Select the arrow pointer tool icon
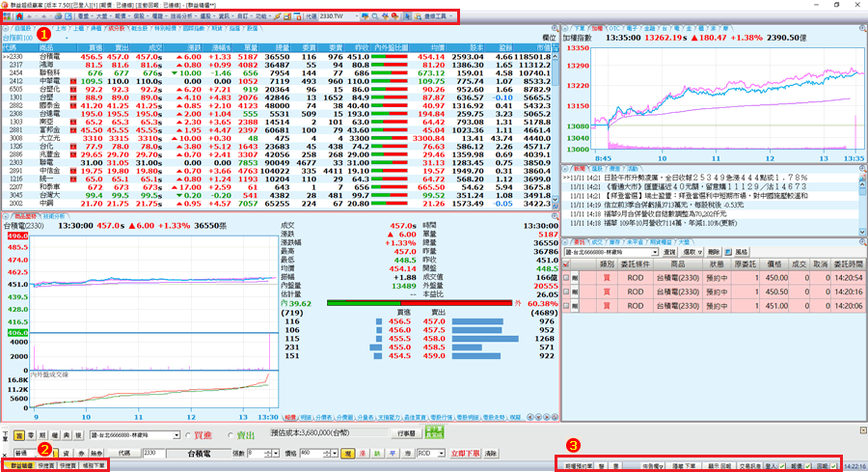 407,17
